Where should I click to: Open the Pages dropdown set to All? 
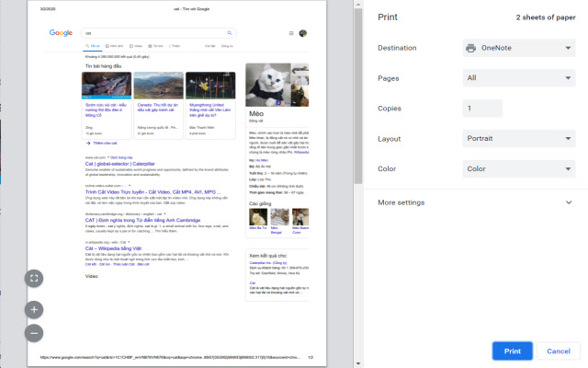518,78
